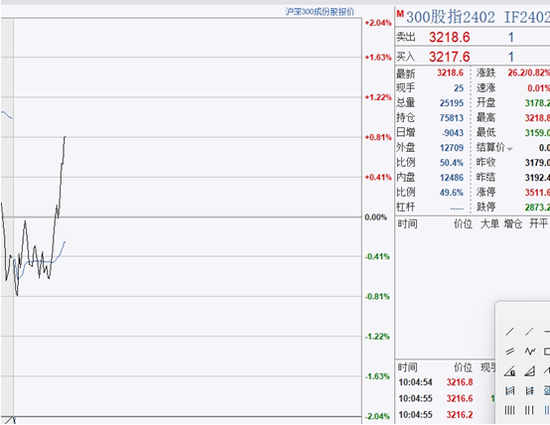
Task: Click the 内盘 value 12486
Action: pyautogui.click(x=452, y=178)
